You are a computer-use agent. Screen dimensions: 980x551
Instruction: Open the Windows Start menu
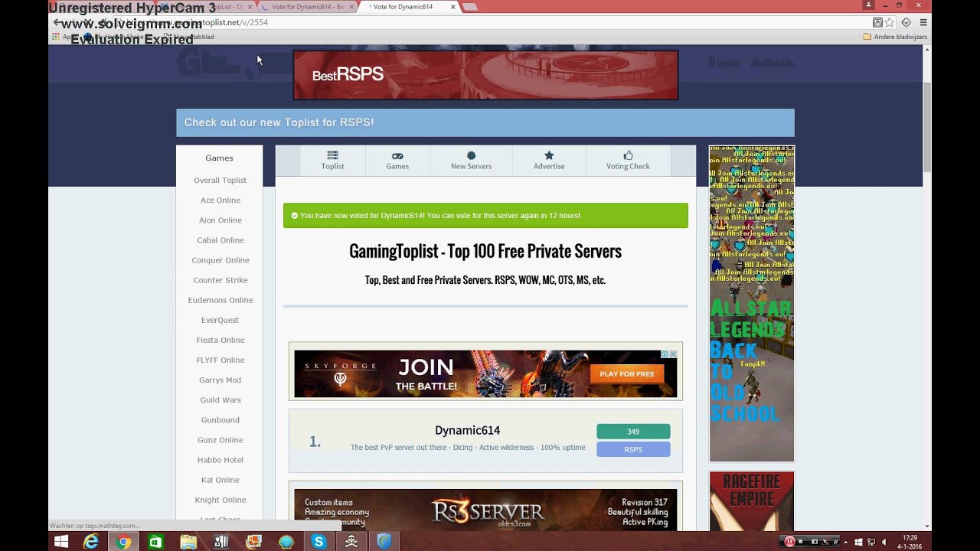pos(61,541)
